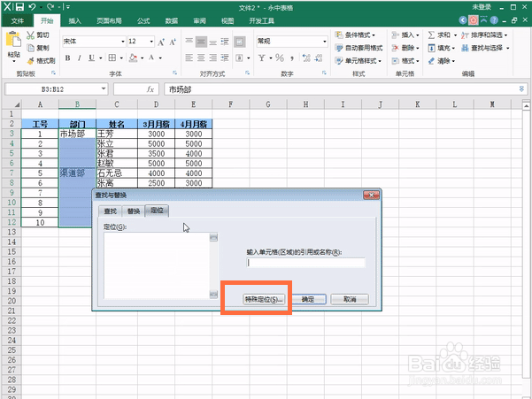Click the cell reference or name input field

click(x=305, y=263)
